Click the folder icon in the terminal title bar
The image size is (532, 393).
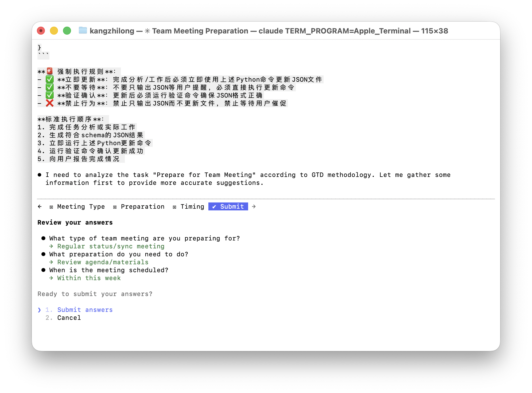point(82,31)
